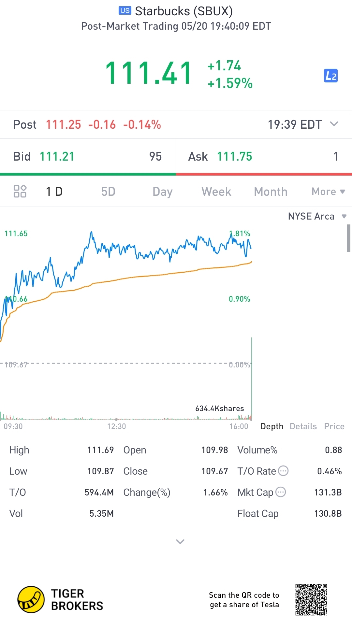Tap the Float Cap value 130.8B
Image resolution: width=352 pixels, height=644 pixels.
328,513
